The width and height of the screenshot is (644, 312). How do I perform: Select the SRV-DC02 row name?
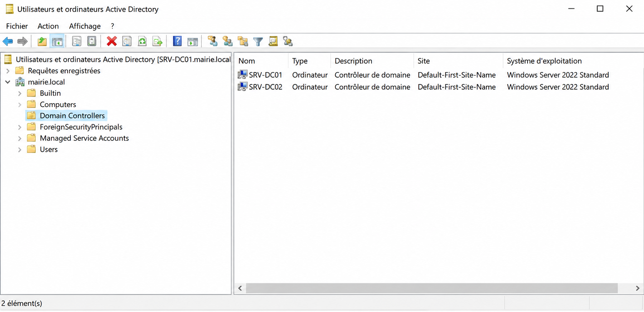pyautogui.click(x=266, y=87)
